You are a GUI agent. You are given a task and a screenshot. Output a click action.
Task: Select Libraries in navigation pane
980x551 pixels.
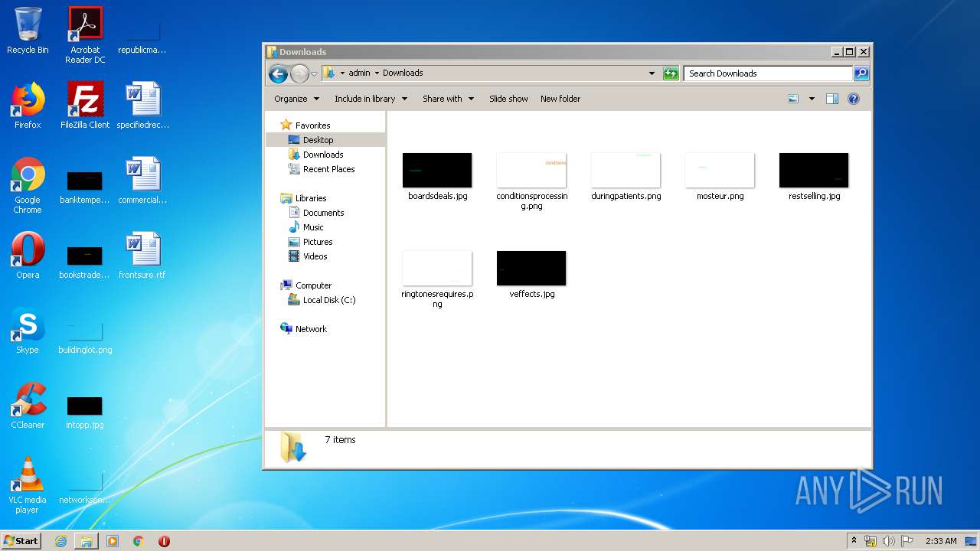pos(311,198)
